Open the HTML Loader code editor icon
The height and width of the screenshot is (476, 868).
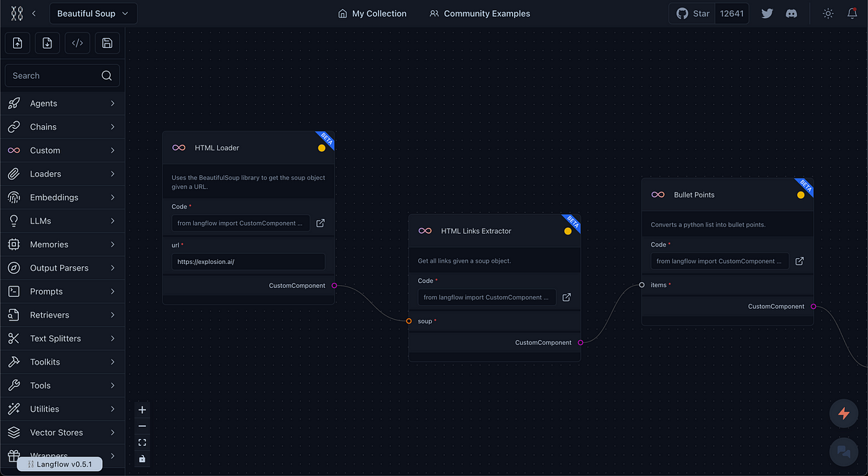point(320,224)
